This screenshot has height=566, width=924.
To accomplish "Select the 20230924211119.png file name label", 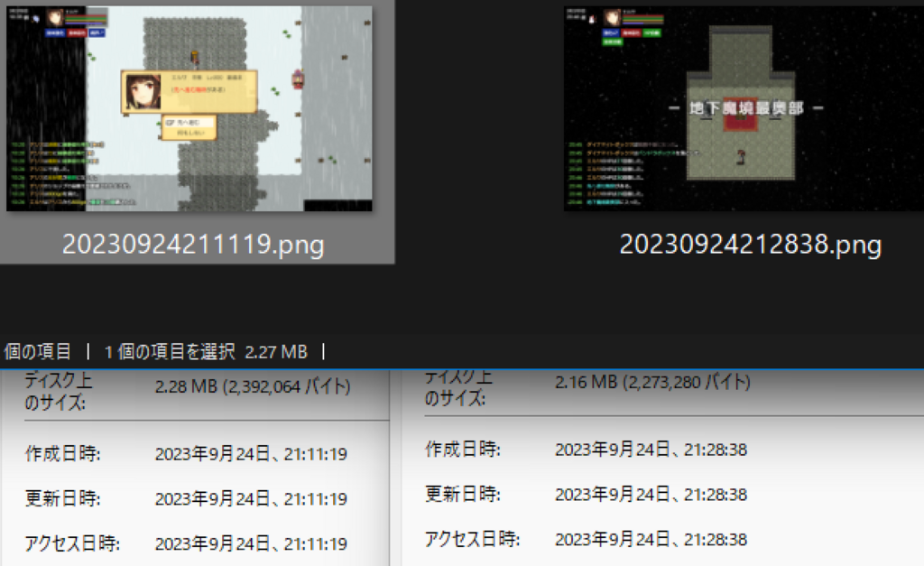I will tap(193, 245).
